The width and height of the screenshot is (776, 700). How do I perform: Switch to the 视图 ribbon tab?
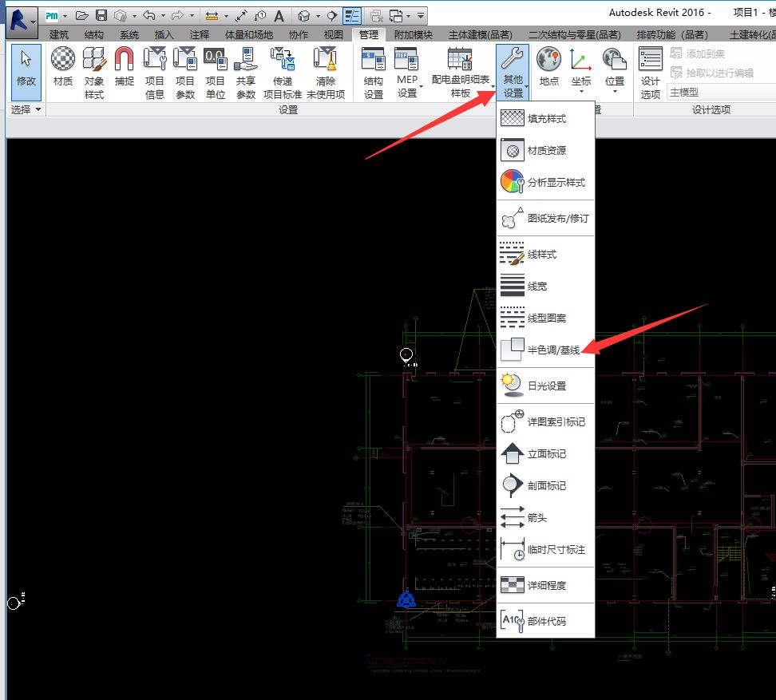click(x=334, y=34)
